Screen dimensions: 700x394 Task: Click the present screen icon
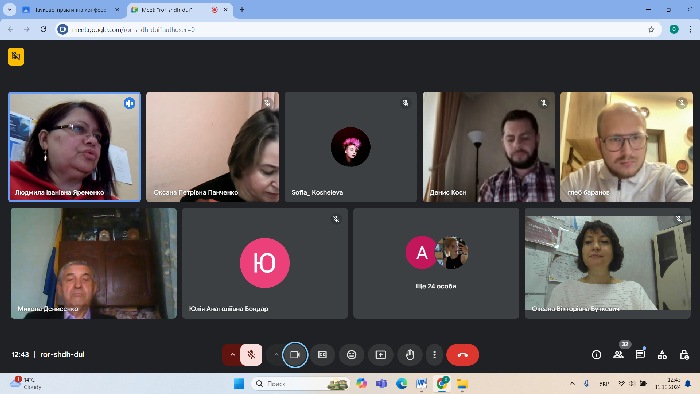tap(380, 355)
